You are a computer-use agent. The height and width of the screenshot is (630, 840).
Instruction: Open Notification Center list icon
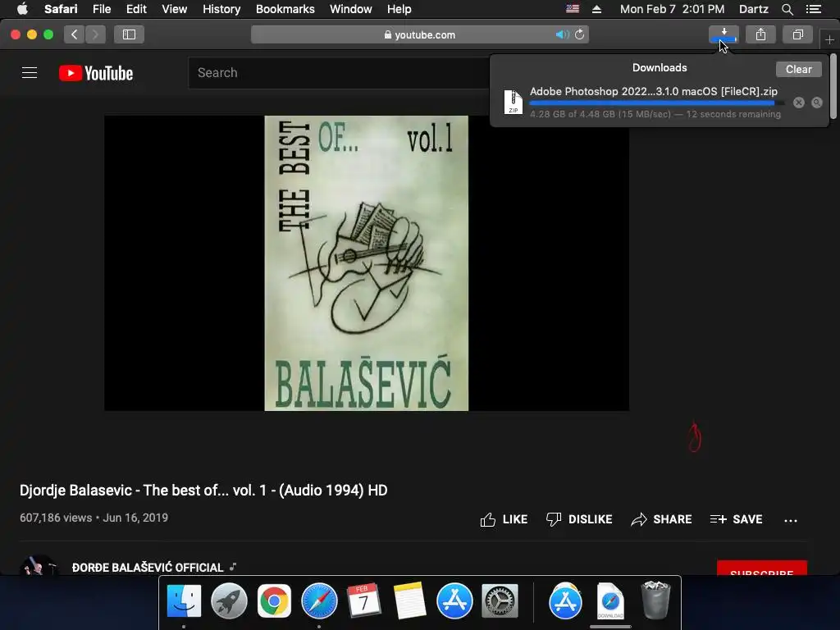(813, 9)
